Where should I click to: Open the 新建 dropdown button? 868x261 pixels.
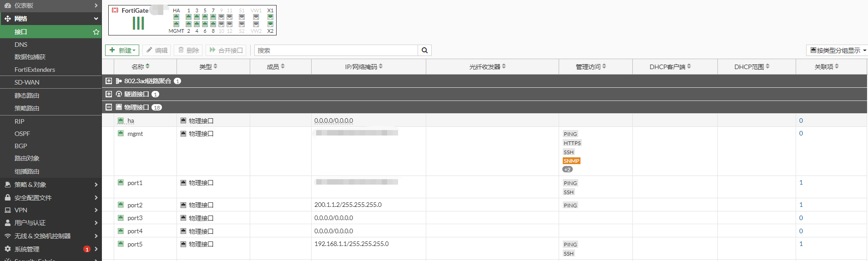(122, 50)
